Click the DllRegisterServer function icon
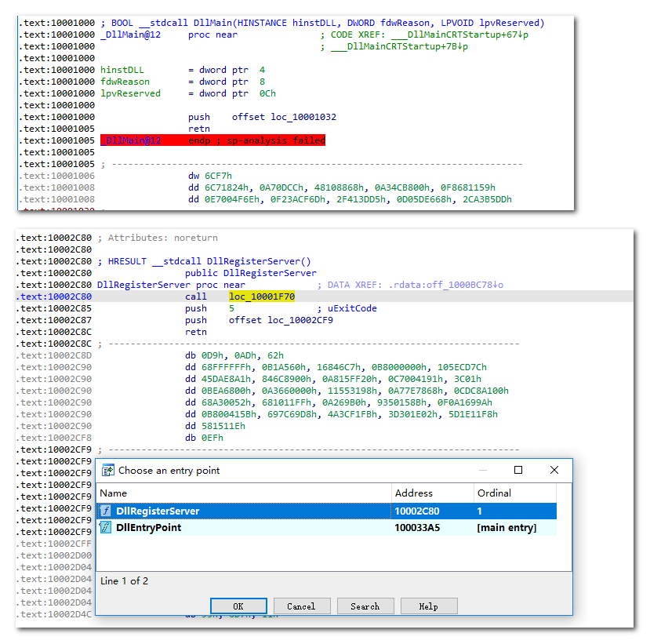This screenshot has width=650, height=644. pos(106,511)
